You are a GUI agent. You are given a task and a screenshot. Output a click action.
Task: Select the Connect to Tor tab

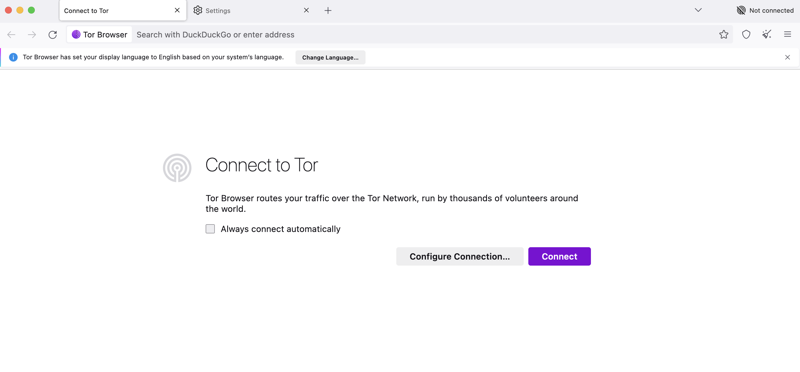coord(123,10)
